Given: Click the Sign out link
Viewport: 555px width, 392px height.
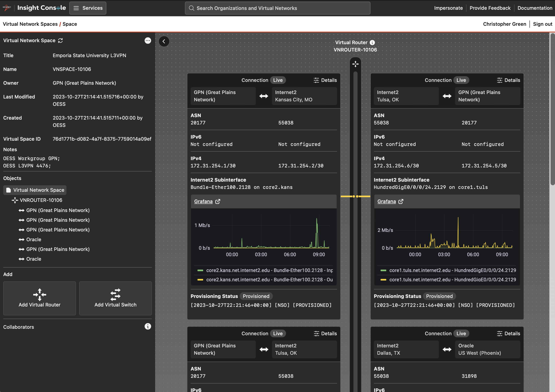Looking at the screenshot, I should [x=542, y=24].
